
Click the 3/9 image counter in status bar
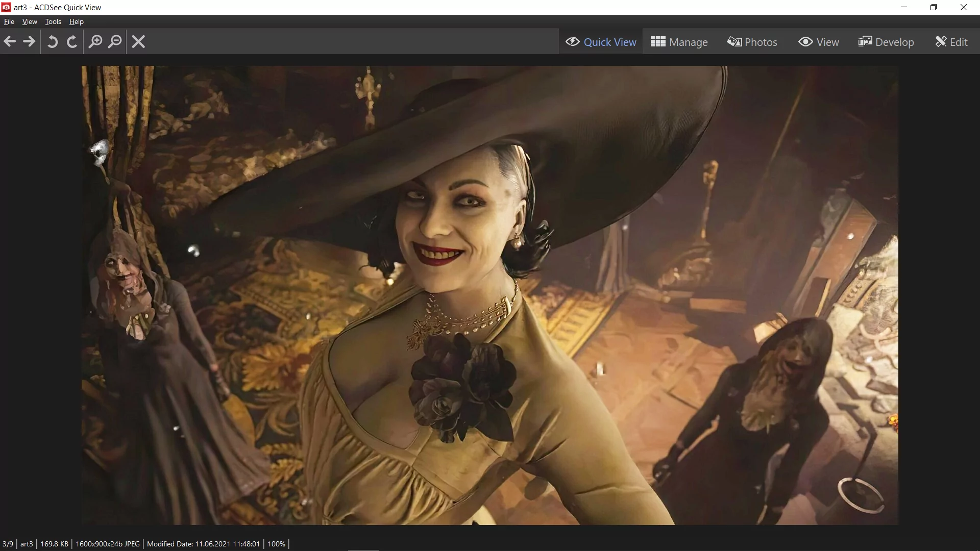coord(8,544)
